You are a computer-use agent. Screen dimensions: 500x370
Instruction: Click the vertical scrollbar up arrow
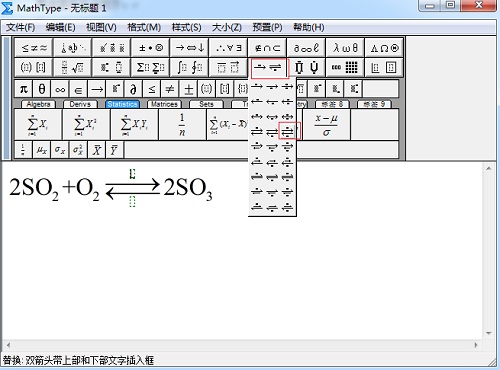point(489,169)
